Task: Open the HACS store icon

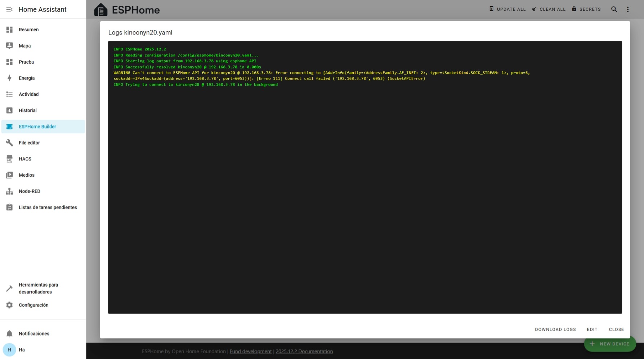Action: 9,159
